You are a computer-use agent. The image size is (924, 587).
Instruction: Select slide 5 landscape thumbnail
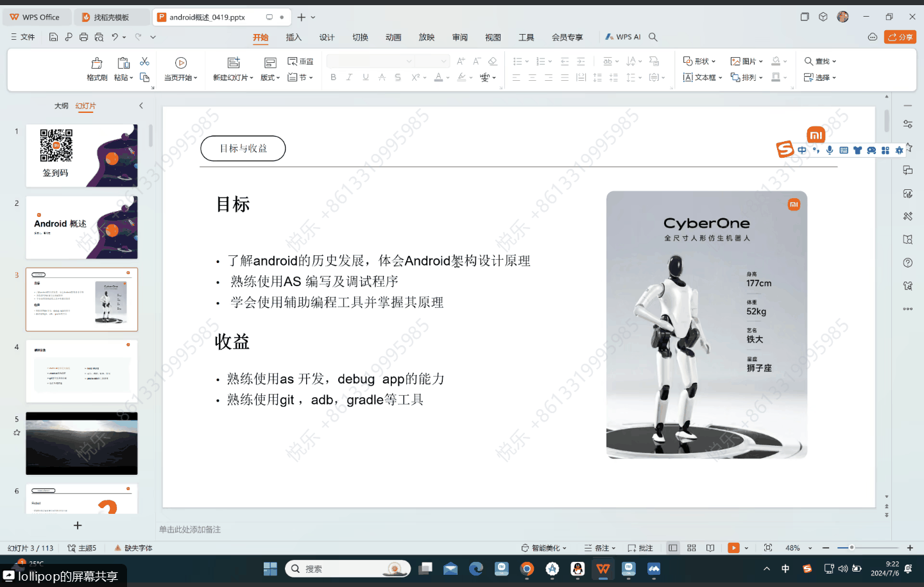81,443
